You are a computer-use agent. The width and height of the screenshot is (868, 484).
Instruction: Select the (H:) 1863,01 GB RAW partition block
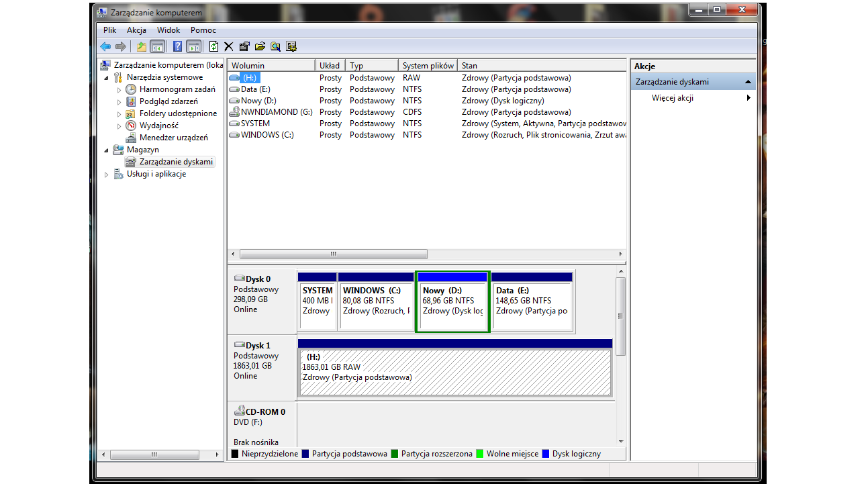(x=455, y=367)
